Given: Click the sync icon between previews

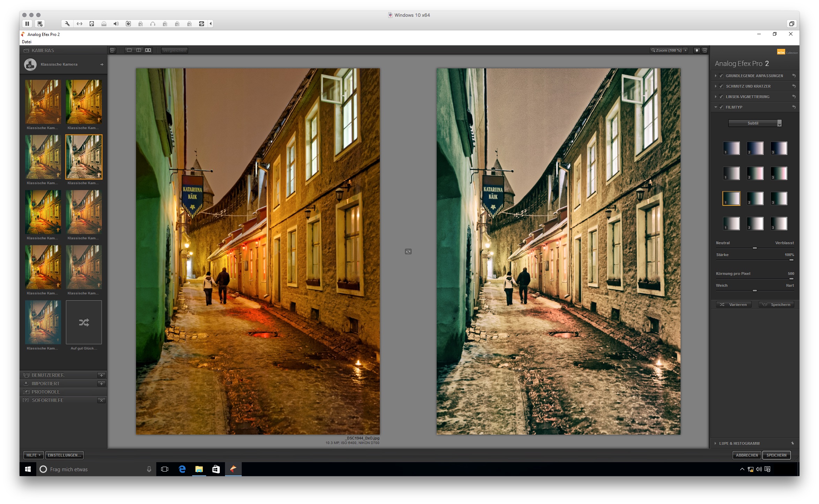Looking at the screenshot, I should 408,251.
